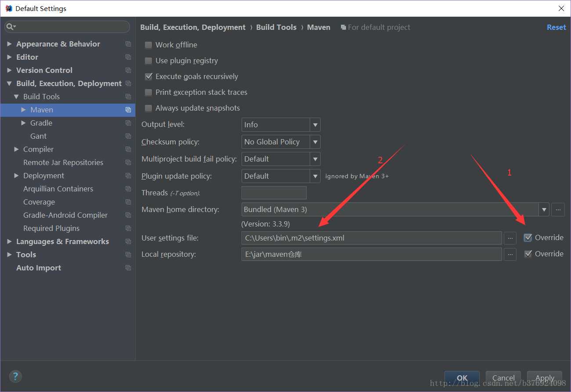The width and height of the screenshot is (571, 392).
Task: Browse for User settings file
Action: coord(510,238)
